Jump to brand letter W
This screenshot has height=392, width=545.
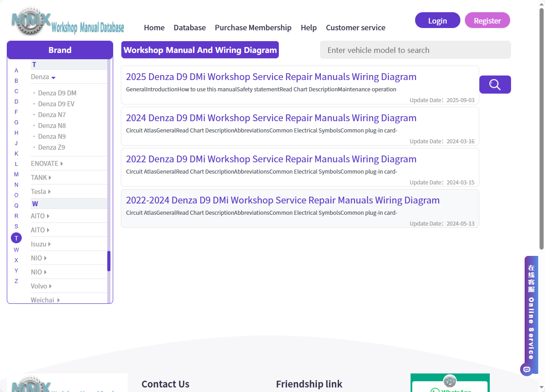16,250
